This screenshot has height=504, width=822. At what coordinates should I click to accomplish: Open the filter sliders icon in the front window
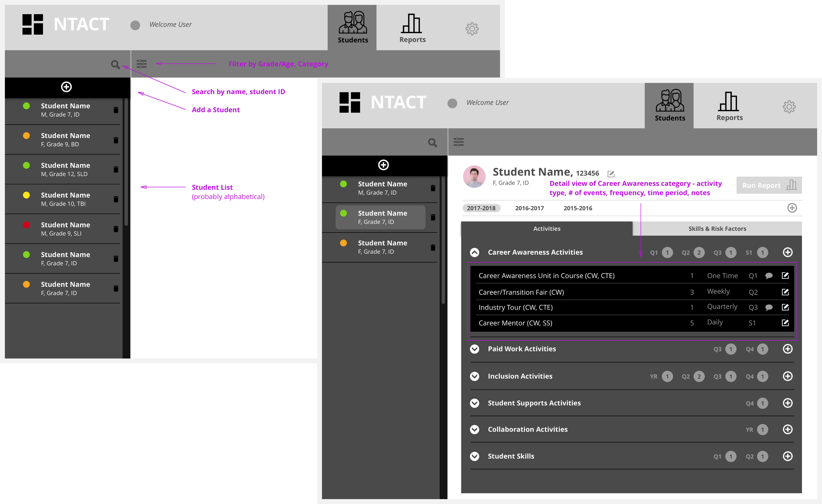pyautogui.click(x=458, y=142)
